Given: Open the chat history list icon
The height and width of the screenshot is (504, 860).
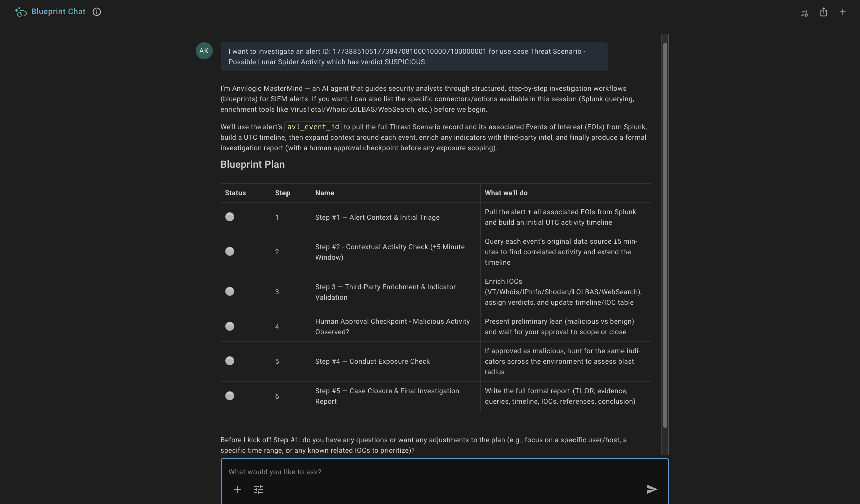Looking at the screenshot, I should (x=804, y=12).
